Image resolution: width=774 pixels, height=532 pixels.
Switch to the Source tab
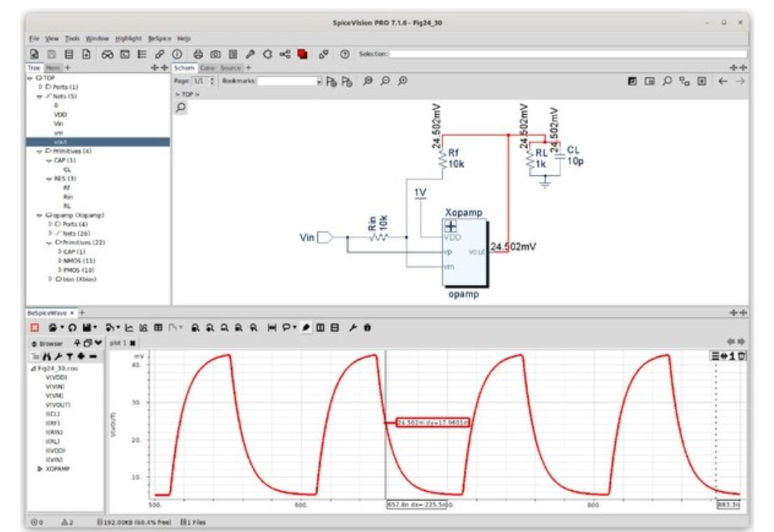pos(230,68)
